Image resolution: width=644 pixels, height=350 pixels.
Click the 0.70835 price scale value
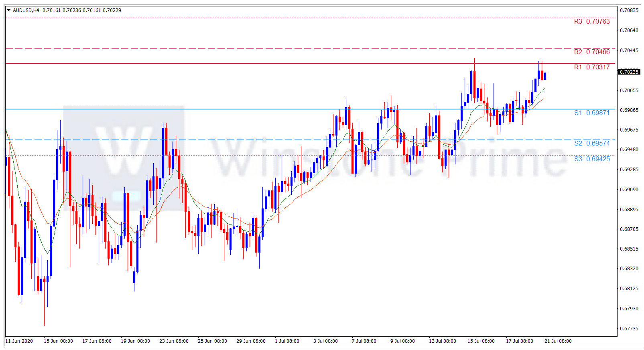pos(629,10)
